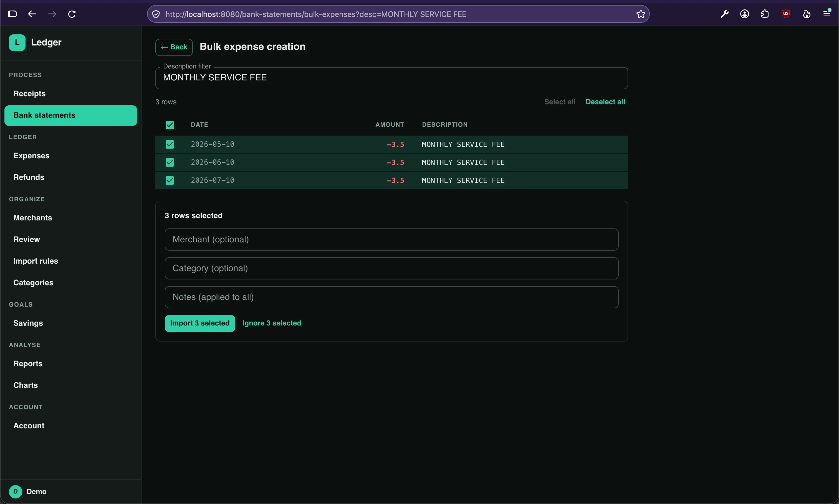Go to Receipts in the sidebar

(71, 94)
